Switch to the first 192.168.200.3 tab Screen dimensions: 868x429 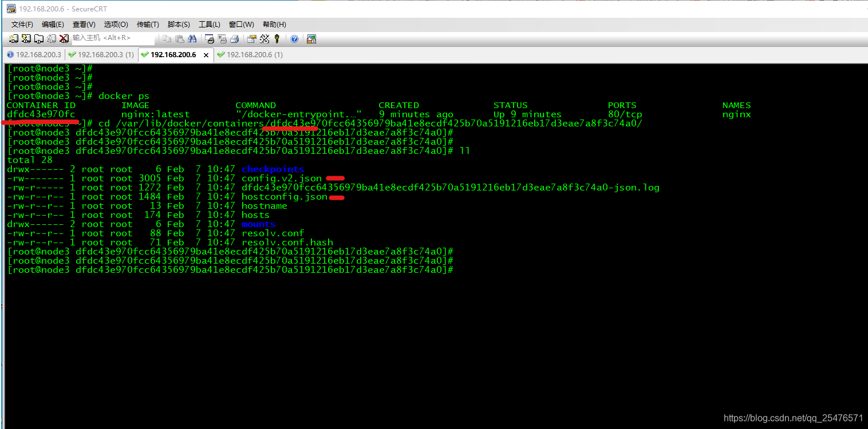point(33,55)
